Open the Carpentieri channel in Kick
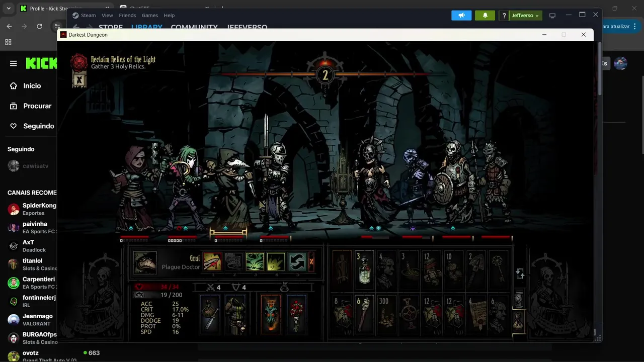The image size is (644, 362). pos(32,283)
